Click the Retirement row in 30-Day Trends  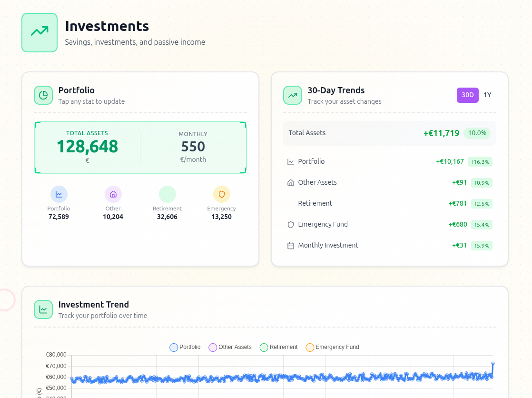click(x=389, y=203)
